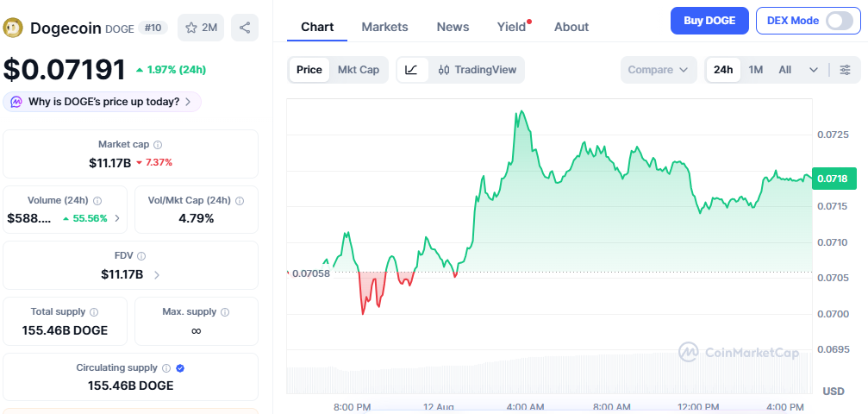Set chart range to All

[785, 70]
